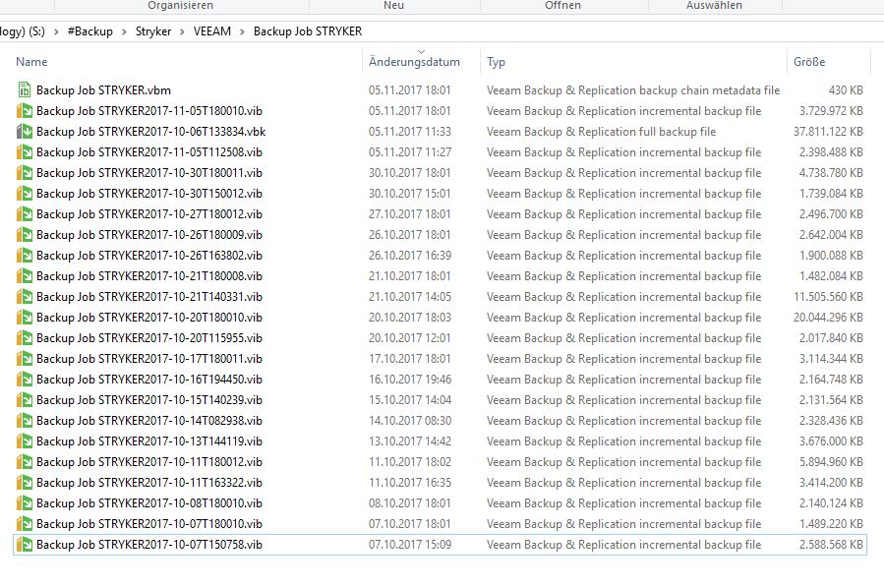Sort by Änderungsdatum column header
The width and height of the screenshot is (884, 588).
click(x=414, y=62)
